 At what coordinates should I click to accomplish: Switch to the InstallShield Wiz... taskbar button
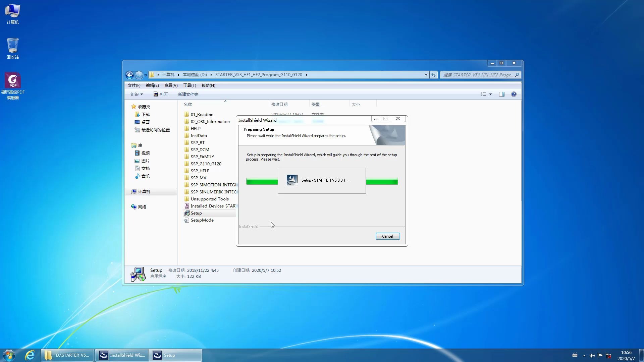pos(122,355)
